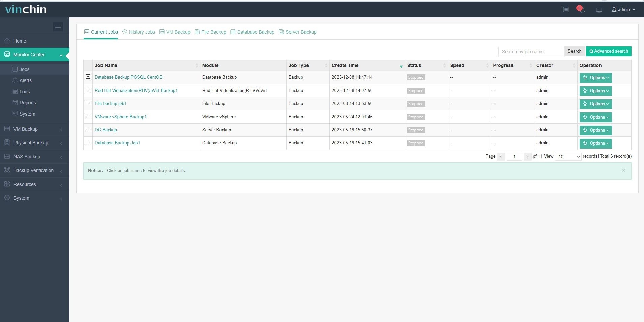Expand the bottom System sidebar menu
644x322 pixels.
click(x=35, y=198)
